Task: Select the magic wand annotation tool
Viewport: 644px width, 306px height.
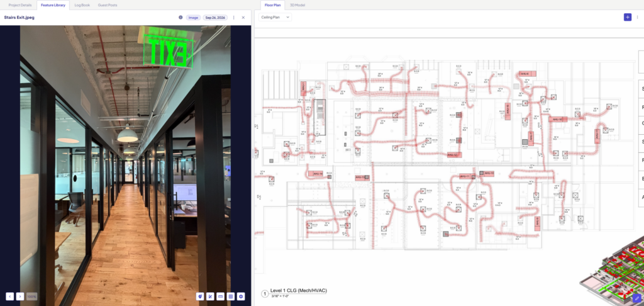Action: pos(210,296)
